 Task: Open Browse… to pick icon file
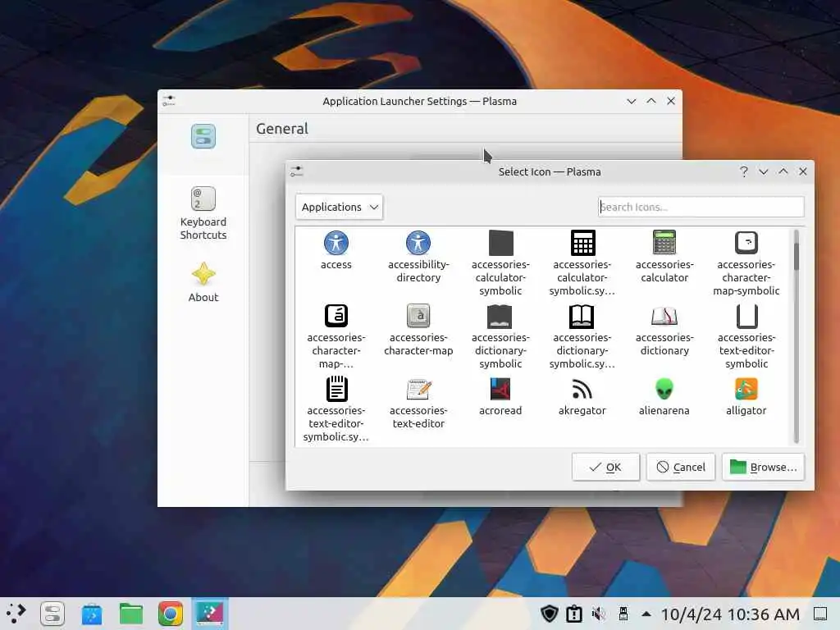(x=764, y=467)
